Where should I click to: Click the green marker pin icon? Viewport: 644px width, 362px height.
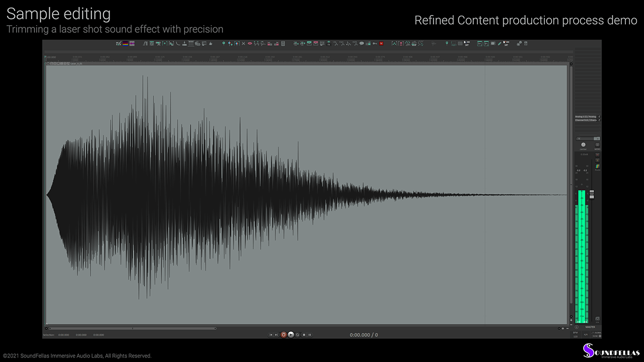224,44
